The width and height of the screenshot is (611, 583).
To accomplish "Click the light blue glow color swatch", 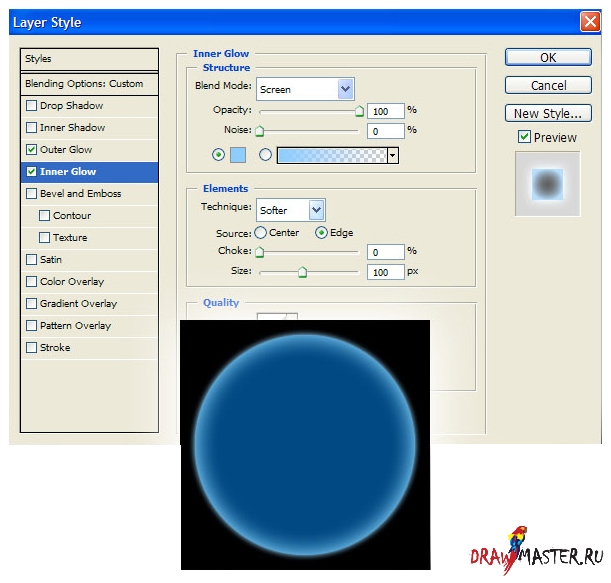I will coord(238,155).
